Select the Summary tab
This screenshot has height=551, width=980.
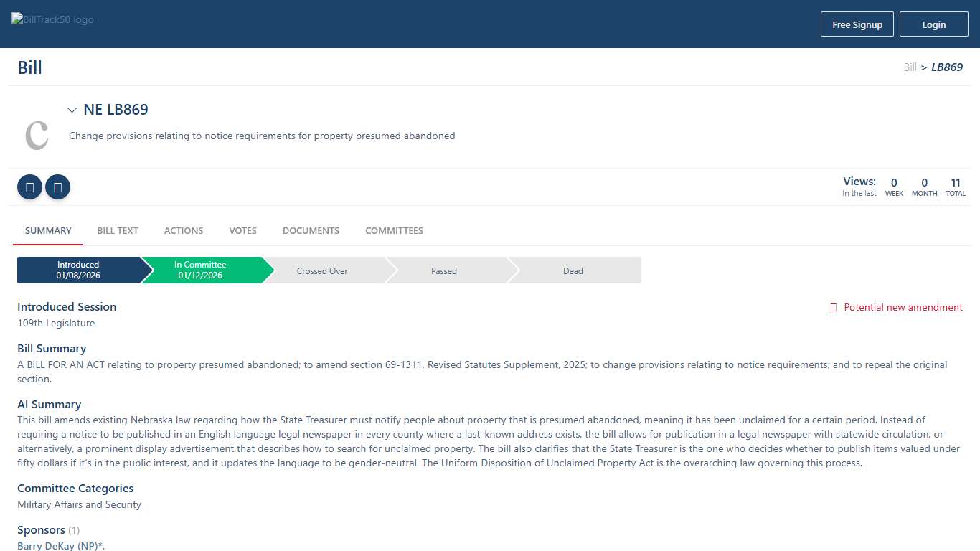(x=48, y=231)
